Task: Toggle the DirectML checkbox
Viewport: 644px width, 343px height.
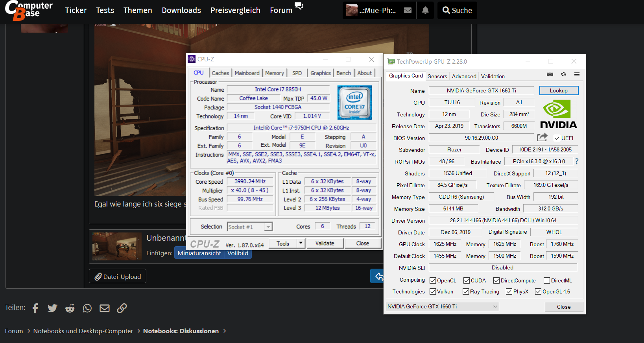Action: (547, 280)
